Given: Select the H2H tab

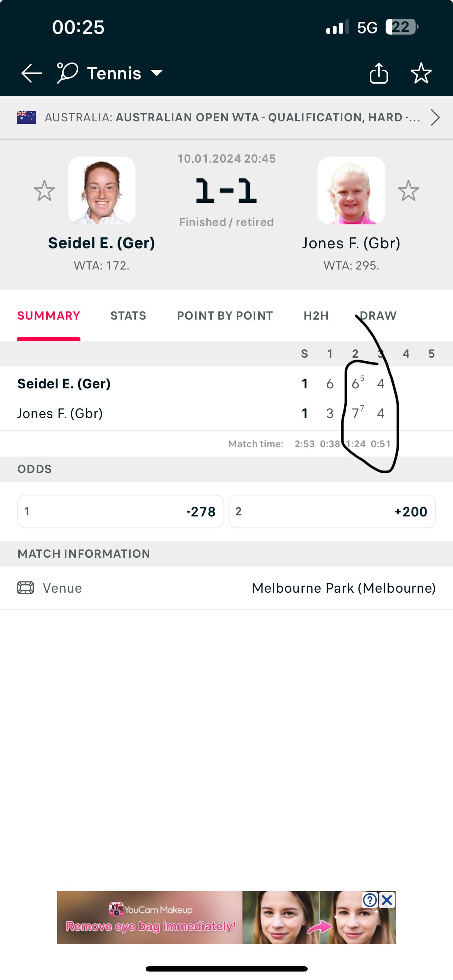Looking at the screenshot, I should tap(316, 315).
